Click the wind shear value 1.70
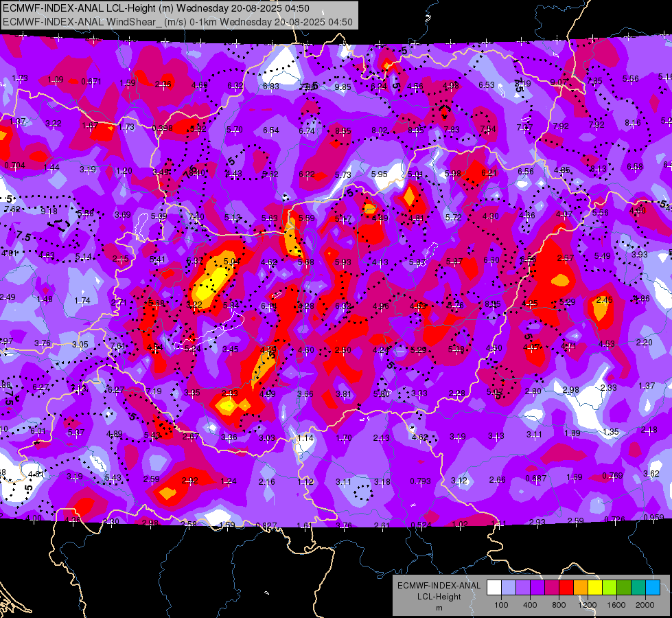 coord(344,437)
